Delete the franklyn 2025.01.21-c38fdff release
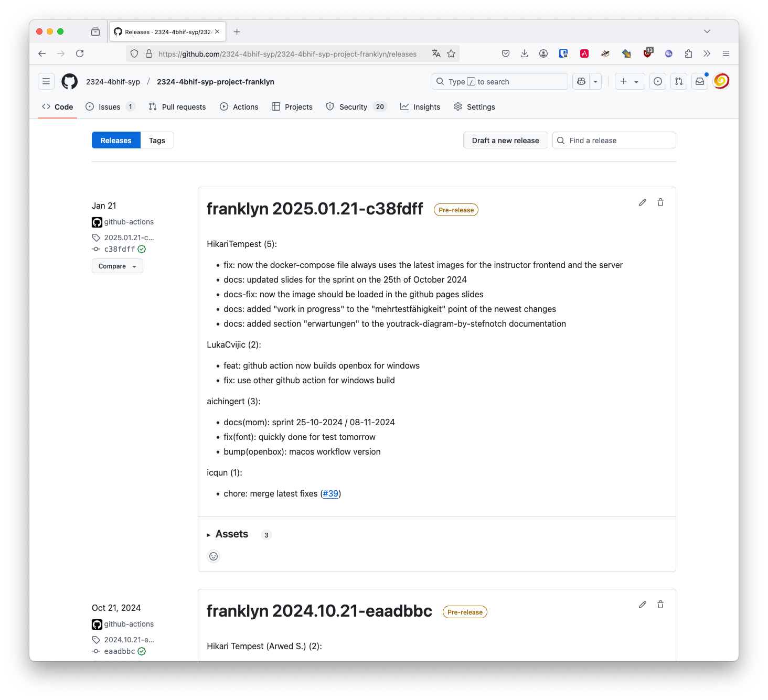Image resolution: width=768 pixels, height=700 pixels. point(660,202)
